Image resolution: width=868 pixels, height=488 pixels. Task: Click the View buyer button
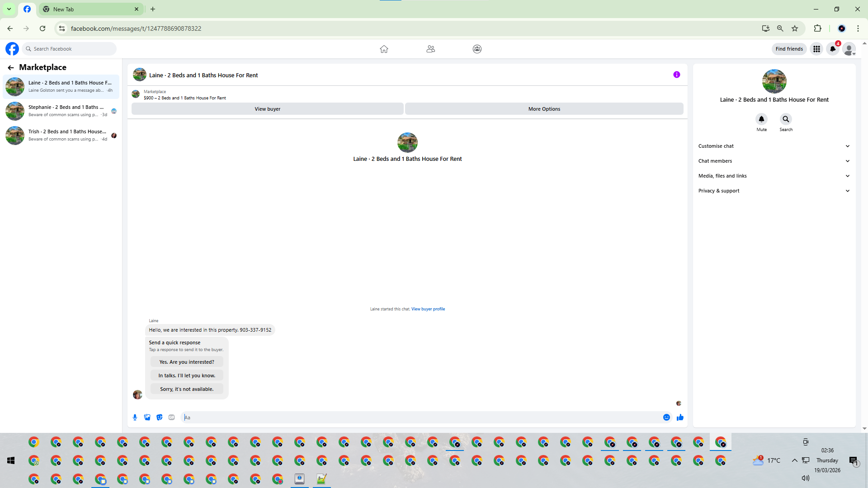click(x=267, y=109)
